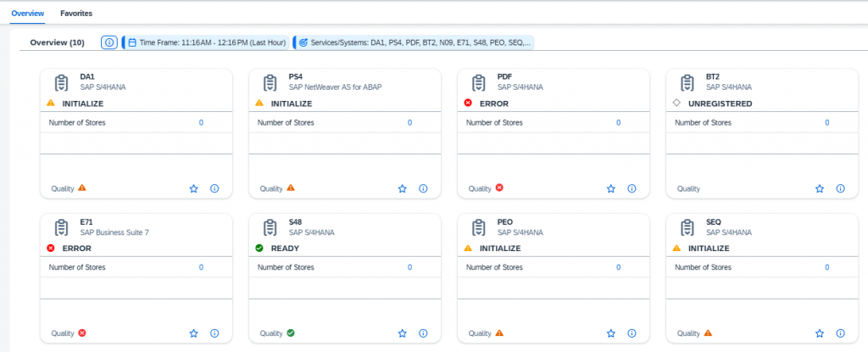Image resolution: width=868 pixels, height=352 pixels.
Task: Click the E71 Quality error icon
Action: pyautogui.click(x=82, y=332)
